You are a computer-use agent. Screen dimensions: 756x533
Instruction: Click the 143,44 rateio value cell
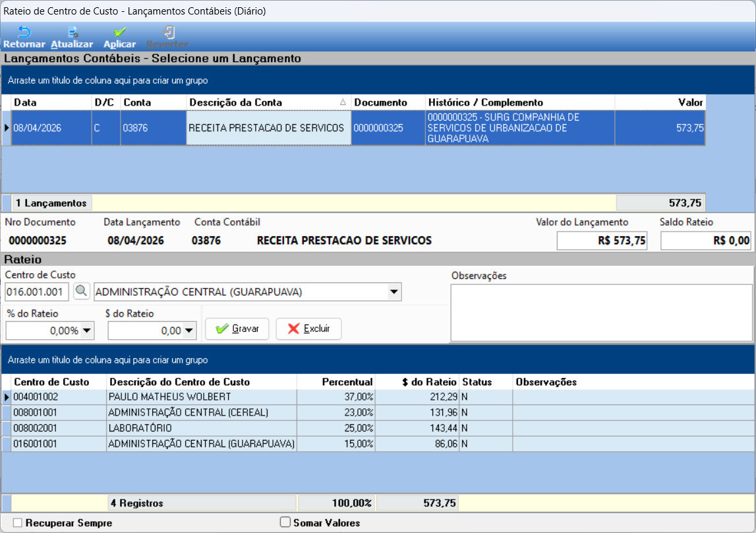point(417,428)
